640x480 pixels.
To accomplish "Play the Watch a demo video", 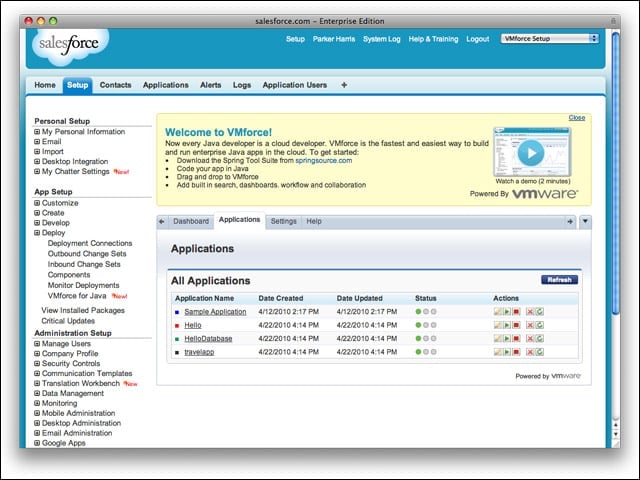I will click(531, 153).
